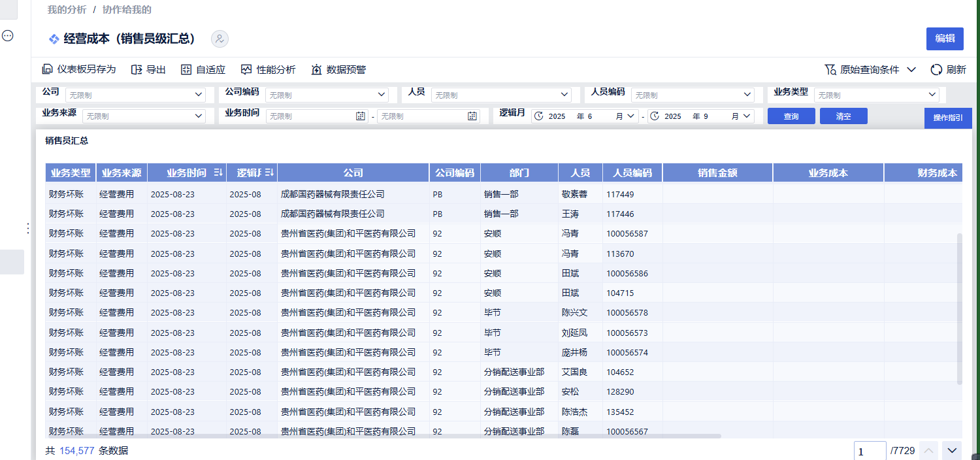
Task: Click the 编辑 button
Action: coord(945,39)
